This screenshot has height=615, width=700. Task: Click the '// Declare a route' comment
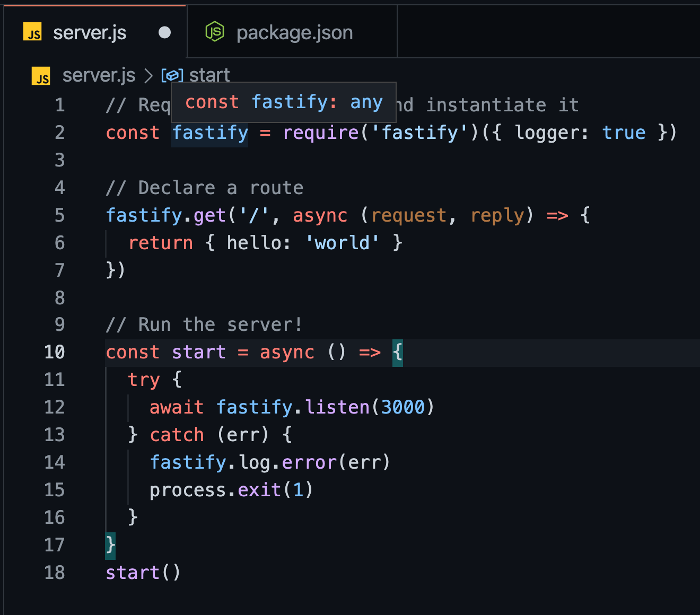pyautogui.click(x=205, y=188)
